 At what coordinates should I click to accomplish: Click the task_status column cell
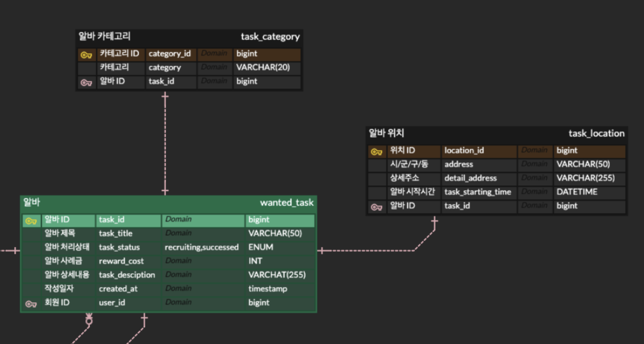[128, 248]
